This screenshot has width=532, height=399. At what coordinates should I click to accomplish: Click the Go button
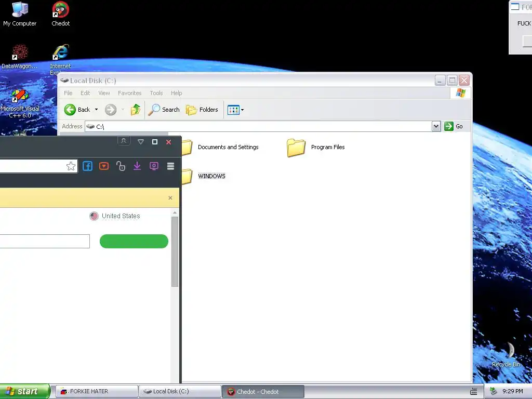[454, 126]
